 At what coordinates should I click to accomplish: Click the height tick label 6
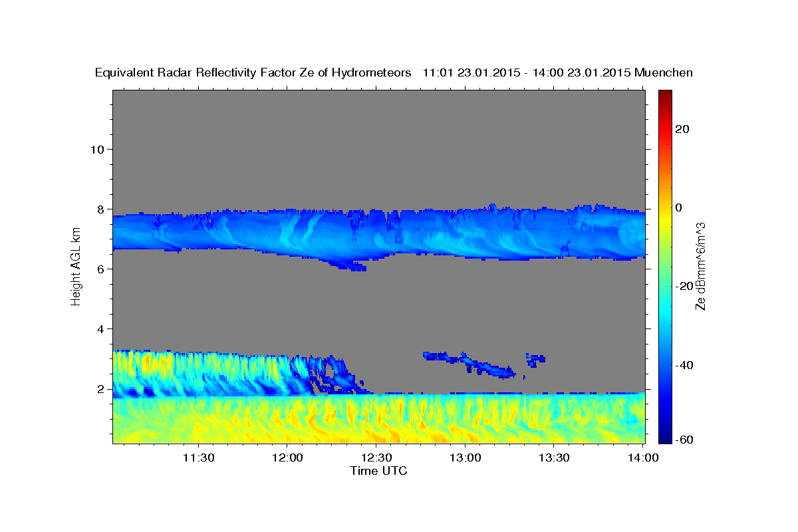pyautogui.click(x=101, y=269)
